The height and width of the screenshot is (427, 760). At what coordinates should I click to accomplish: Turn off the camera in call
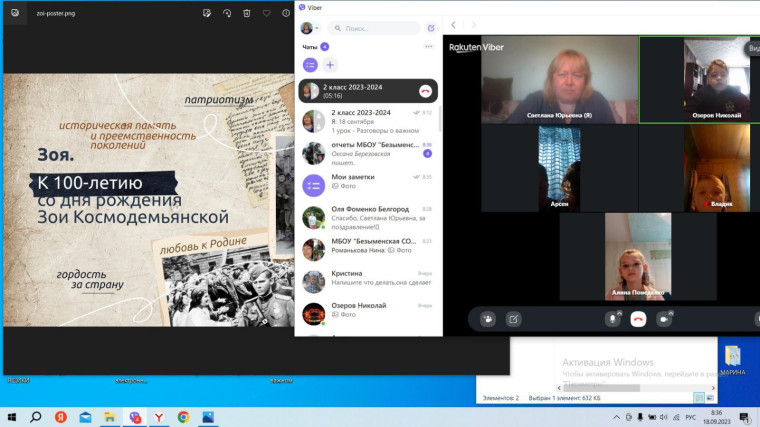(x=664, y=319)
